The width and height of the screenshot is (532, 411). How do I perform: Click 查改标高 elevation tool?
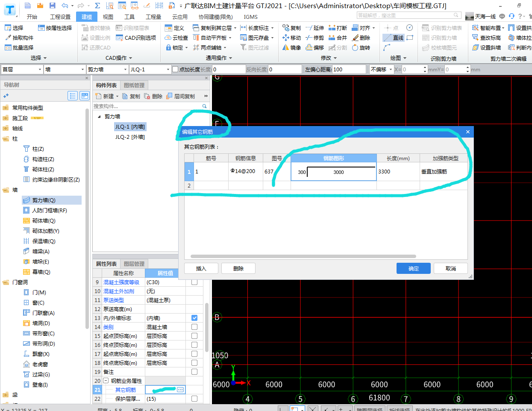tap(486, 38)
